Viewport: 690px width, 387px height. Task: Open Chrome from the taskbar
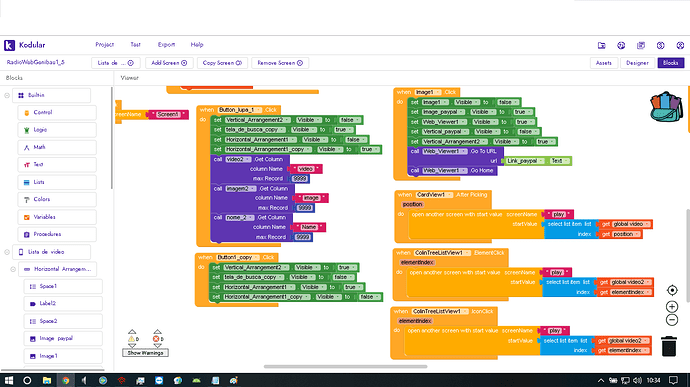click(x=66, y=380)
